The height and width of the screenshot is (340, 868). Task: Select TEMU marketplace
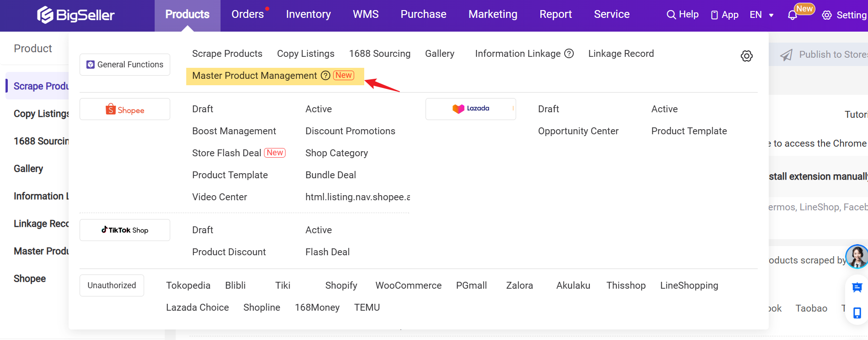367,307
